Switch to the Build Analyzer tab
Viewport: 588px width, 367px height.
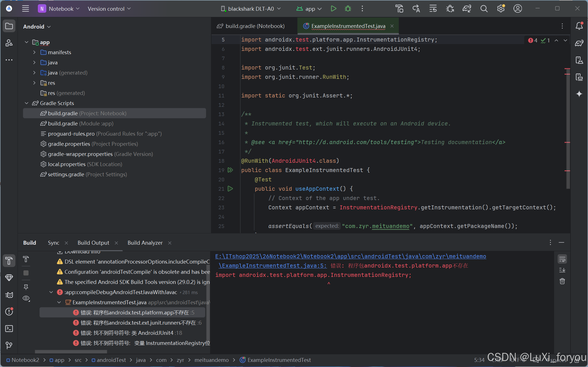(145, 243)
